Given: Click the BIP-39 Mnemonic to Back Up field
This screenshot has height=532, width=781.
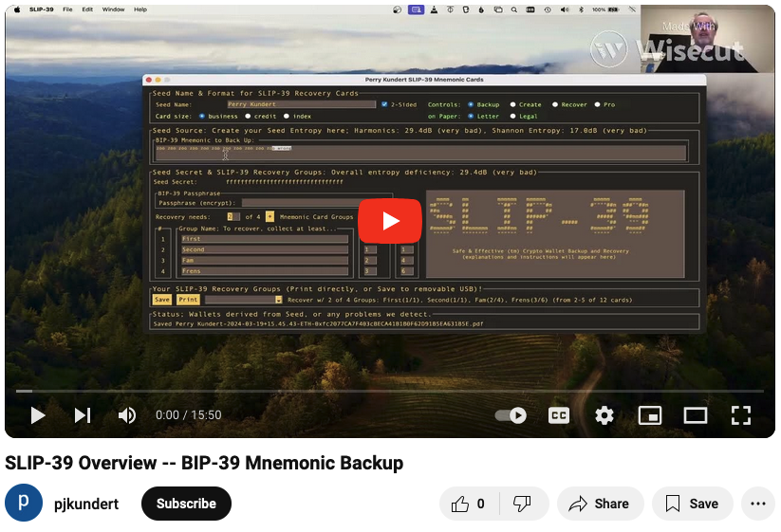Looking at the screenshot, I should point(421,153).
